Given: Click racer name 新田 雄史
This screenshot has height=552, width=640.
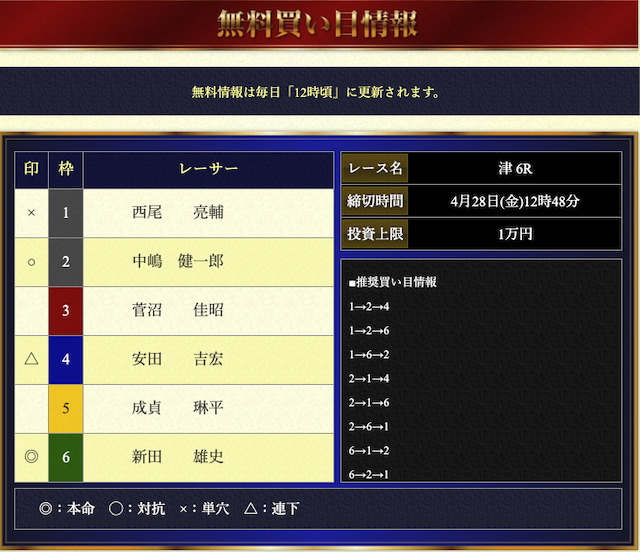Looking at the screenshot, I should coord(178,456).
